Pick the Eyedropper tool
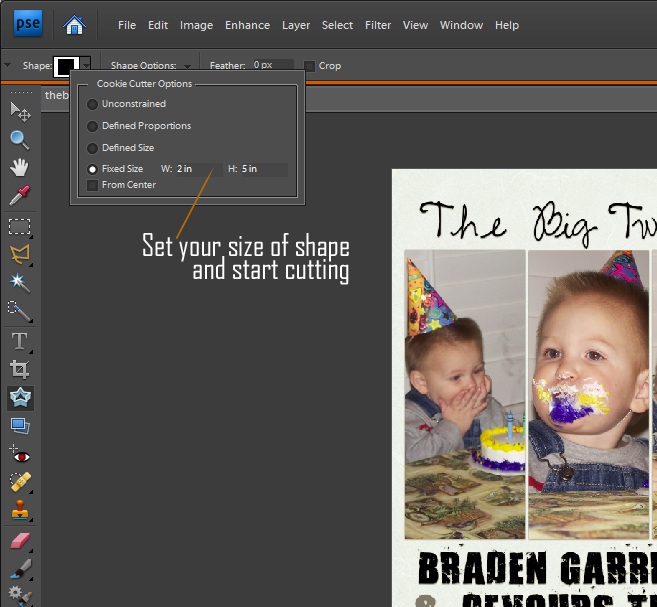This screenshot has height=607, width=657. pyautogui.click(x=19, y=195)
